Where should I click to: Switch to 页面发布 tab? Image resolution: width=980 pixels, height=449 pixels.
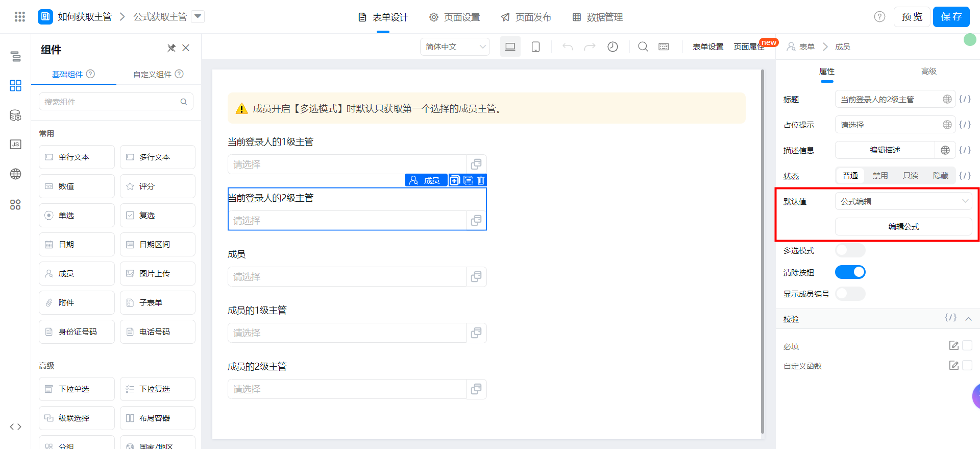pos(526,17)
